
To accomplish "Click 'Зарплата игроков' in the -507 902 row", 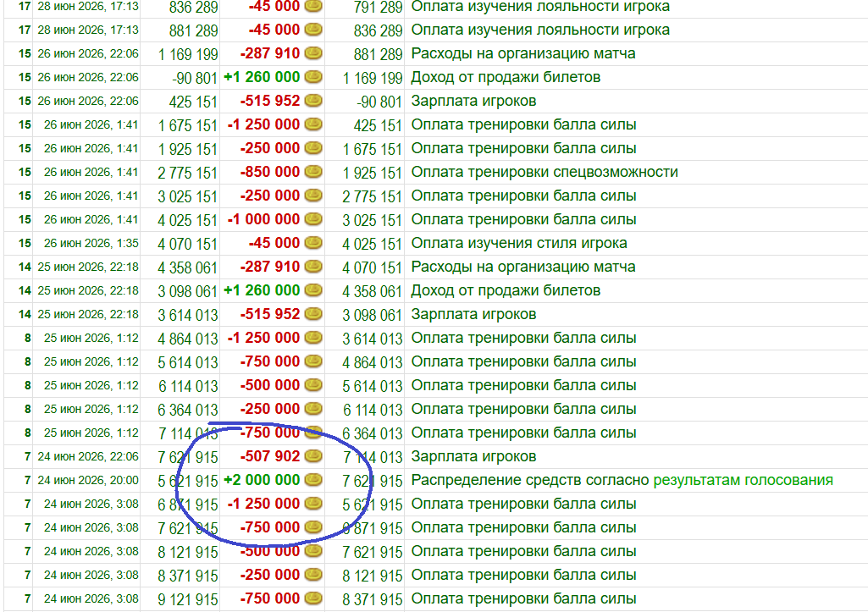I will [x=474, y=456].
